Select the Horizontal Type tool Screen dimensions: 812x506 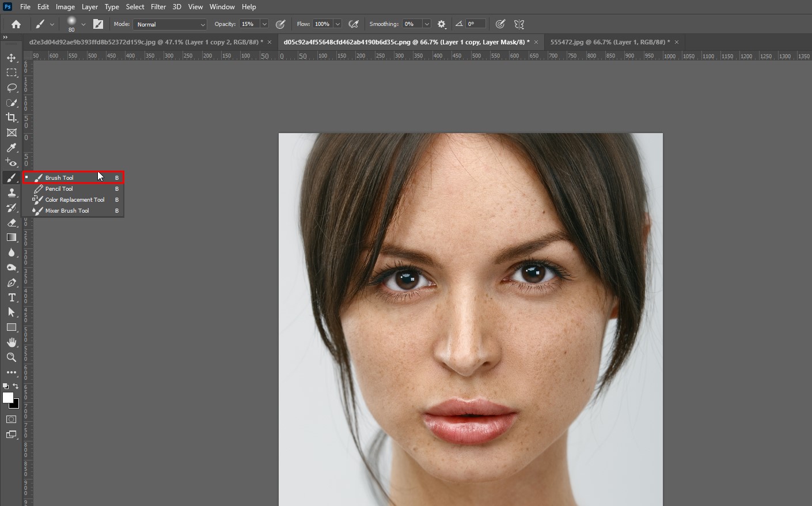(12, 297)
